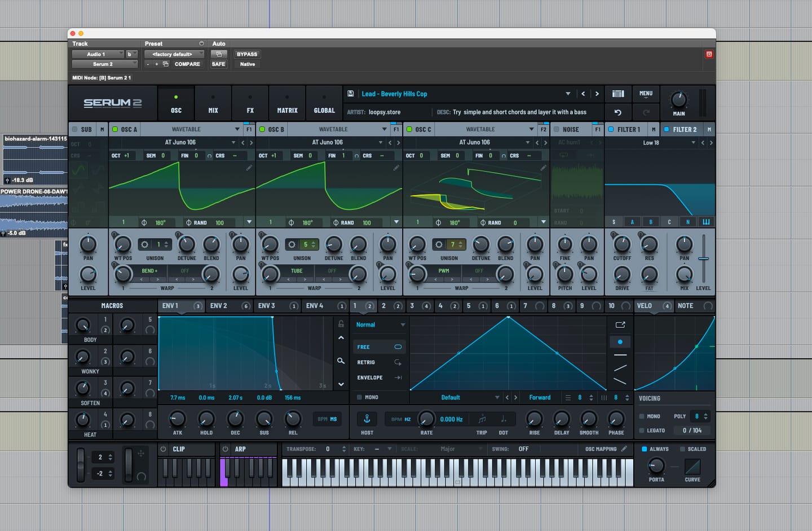Click the OSC A phase icon
The image size is (812, 531).
click(144, 223)
